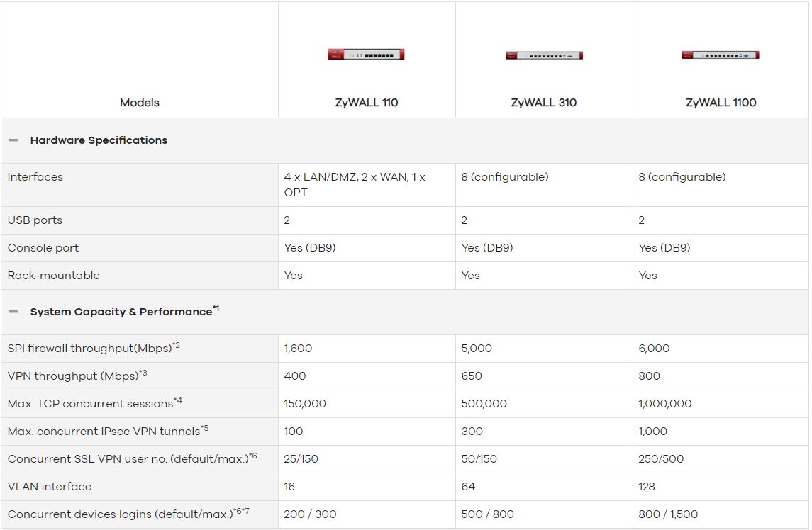Viewport: 812px width, 530px height.
Task: Click the 128 VLAN interface value
Action: (647, 487)
